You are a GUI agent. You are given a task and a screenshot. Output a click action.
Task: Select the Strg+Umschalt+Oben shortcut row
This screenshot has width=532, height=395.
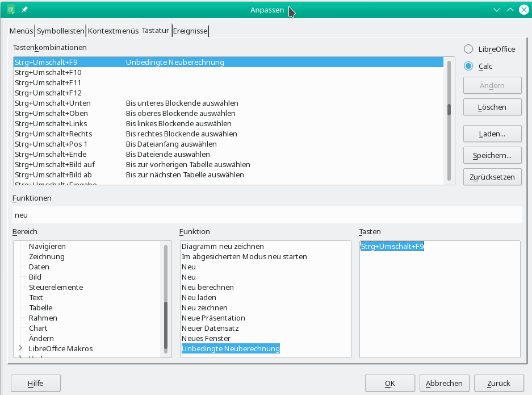click(228, 113)
